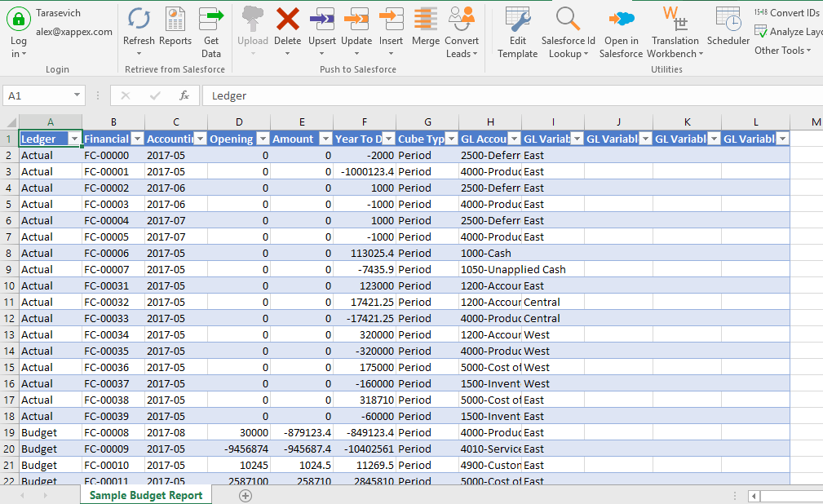Click the Analyze Layout tool
Viewport: 823px width, 504px height.
tap(789, 32)
